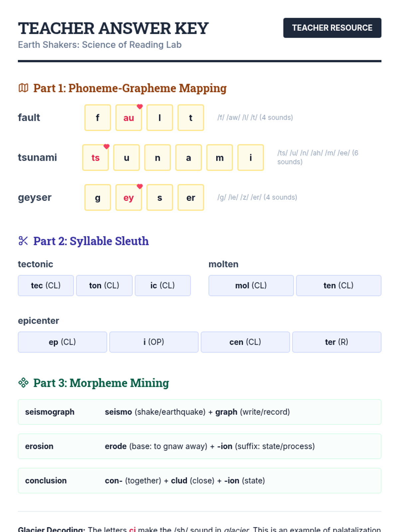This screenshot has width=399, height=532.
Task: Click the heart on the 'ey' tile
Action: pos(140,187)
